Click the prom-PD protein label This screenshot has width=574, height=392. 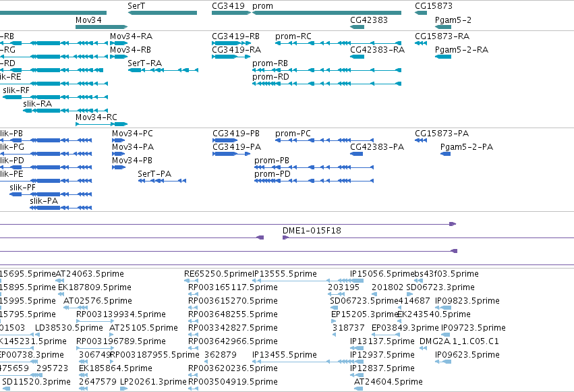[x=272, y=174]
